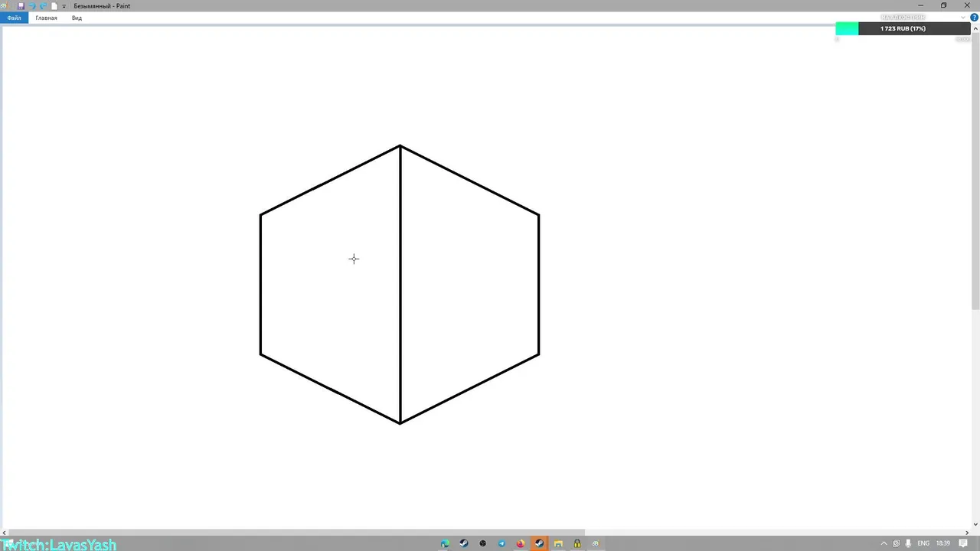980x551 pixels.
Task: Click the Redo arrow in title bar
Action: 43,5
